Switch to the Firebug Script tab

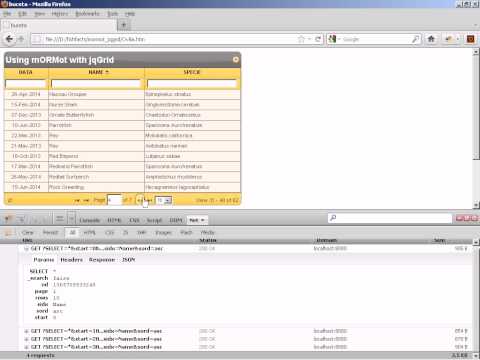click(154, 220)
